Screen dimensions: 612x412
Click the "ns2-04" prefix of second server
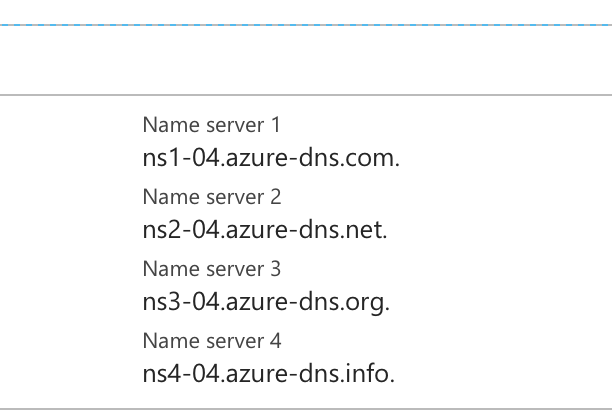181,230
